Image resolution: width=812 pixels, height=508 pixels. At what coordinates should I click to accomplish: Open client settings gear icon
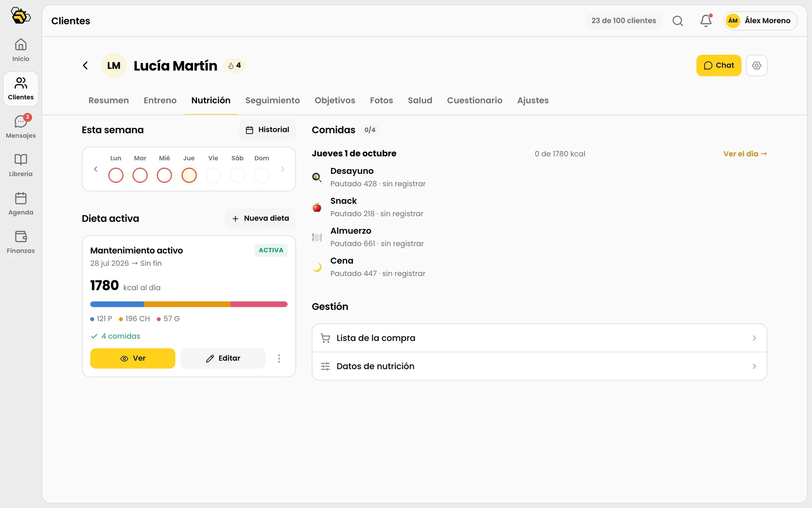click(x=756, y=66)
